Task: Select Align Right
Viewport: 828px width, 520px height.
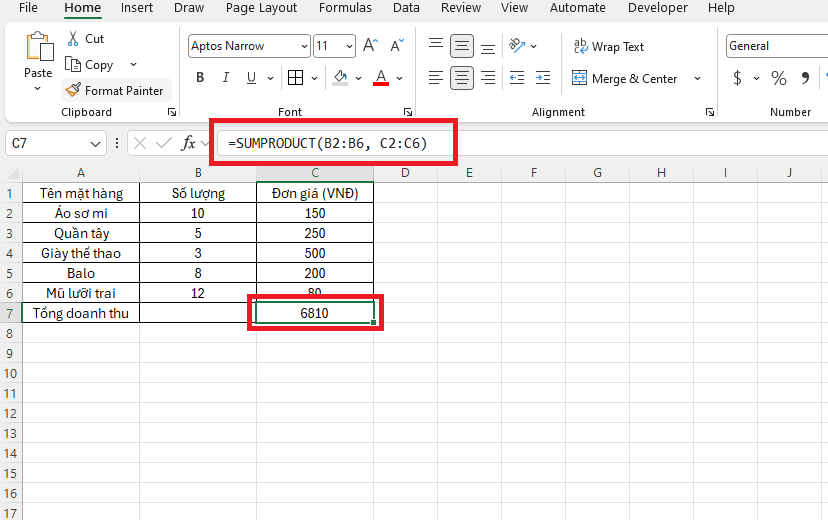Action: 488,78
